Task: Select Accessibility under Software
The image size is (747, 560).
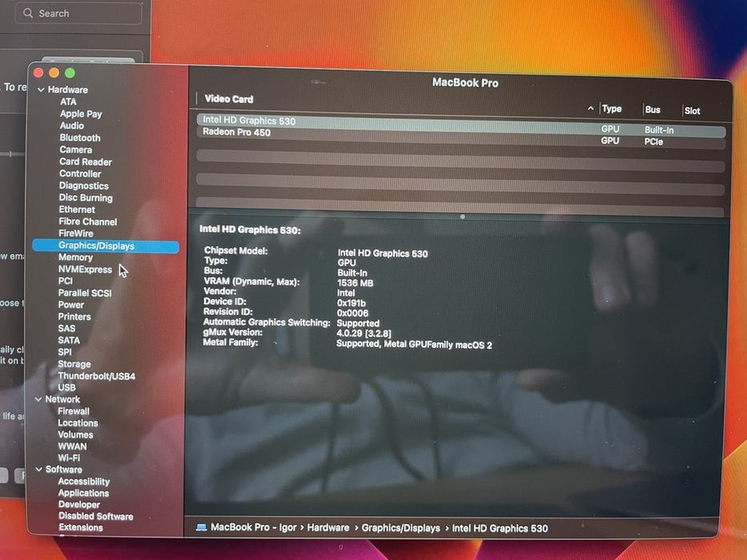Action: [x=84, y=482]
